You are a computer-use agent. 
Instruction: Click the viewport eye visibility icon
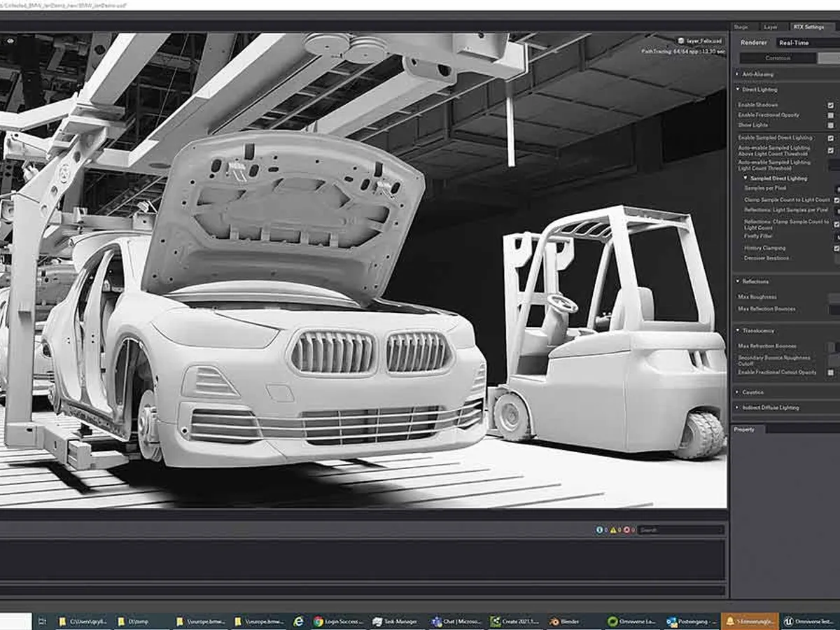point(10,41)
